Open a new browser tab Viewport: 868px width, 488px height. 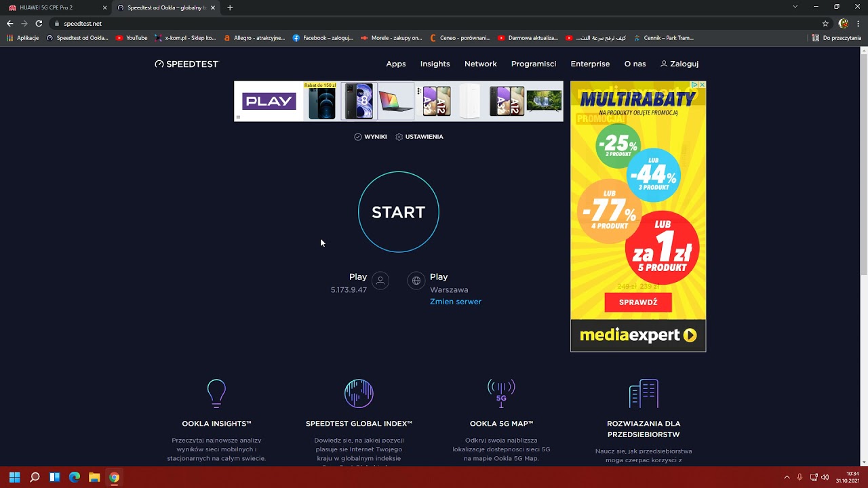[230, 7]
